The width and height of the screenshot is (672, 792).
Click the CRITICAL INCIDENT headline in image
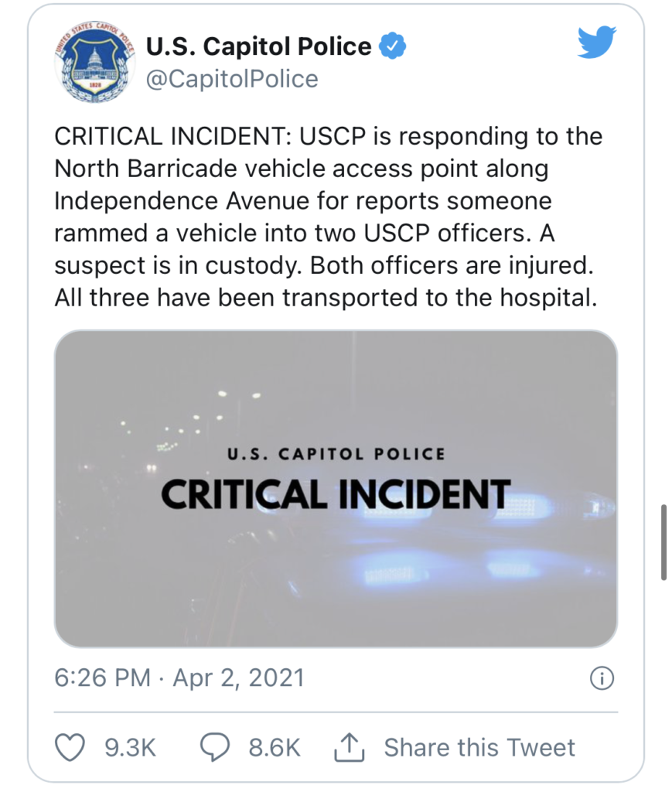(x=336, y=494)
